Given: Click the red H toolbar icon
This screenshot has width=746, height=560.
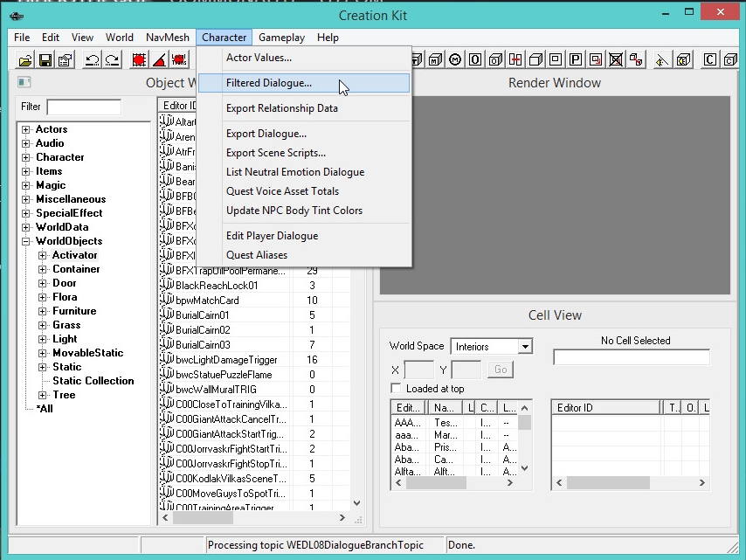Looking at the screenshot, I should click(515, 60).
